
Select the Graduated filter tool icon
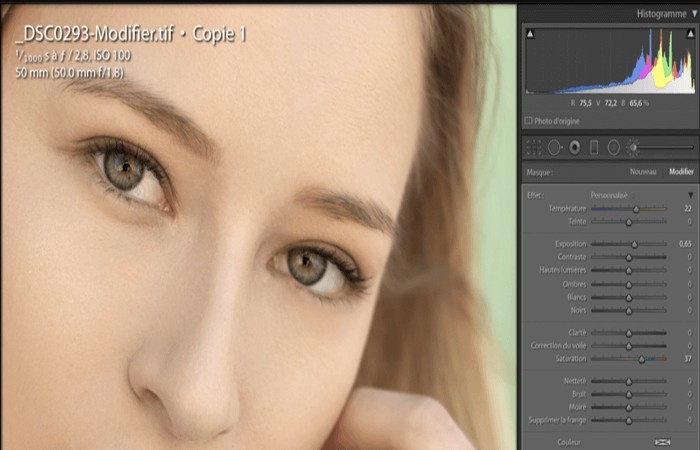(x=594, y=147)
